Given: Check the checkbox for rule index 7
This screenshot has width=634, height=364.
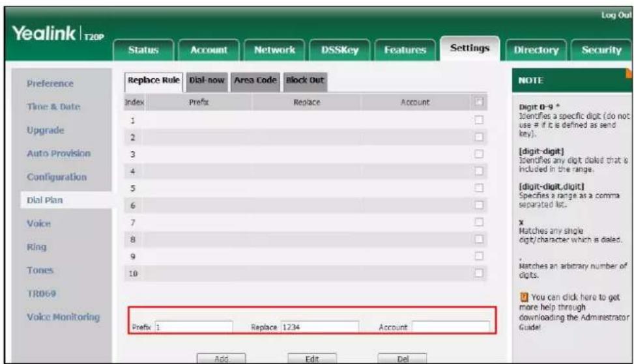Looking at the screenshot, I should point(479,222).
